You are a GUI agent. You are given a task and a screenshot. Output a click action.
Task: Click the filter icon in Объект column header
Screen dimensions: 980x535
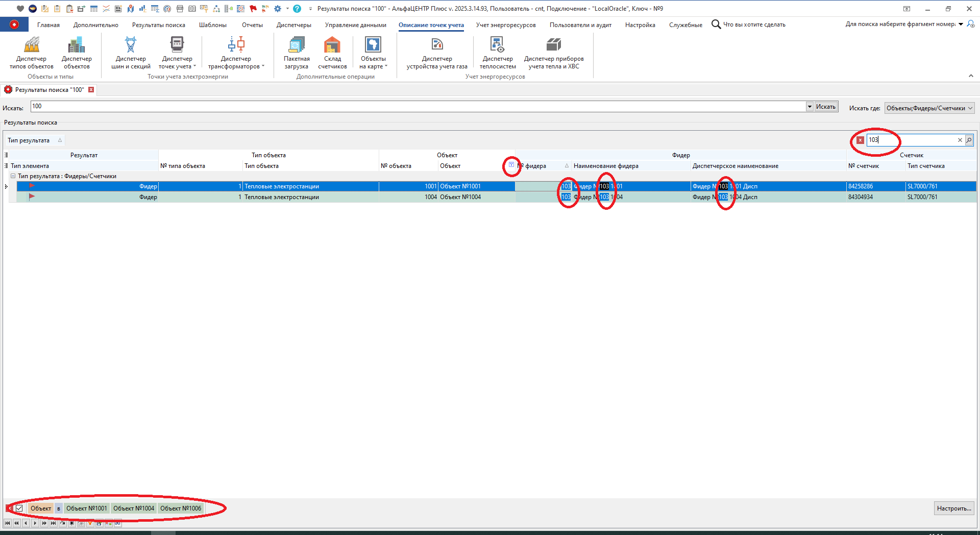point(511,165)
